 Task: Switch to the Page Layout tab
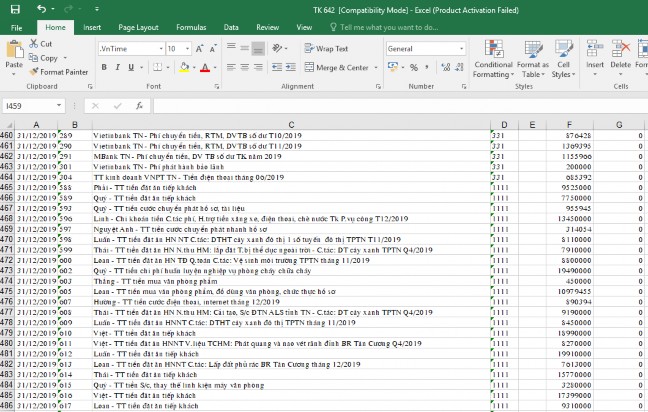(x=137, y=28)
